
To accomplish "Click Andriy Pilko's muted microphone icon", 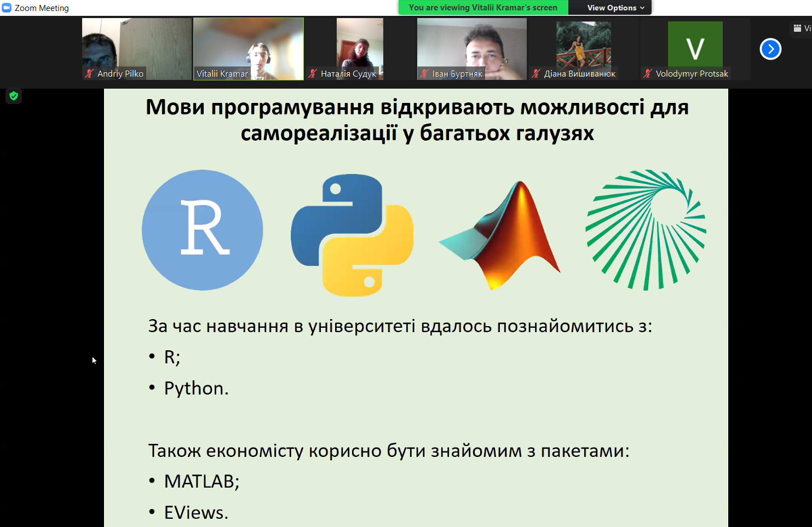I will pos(89,73).
